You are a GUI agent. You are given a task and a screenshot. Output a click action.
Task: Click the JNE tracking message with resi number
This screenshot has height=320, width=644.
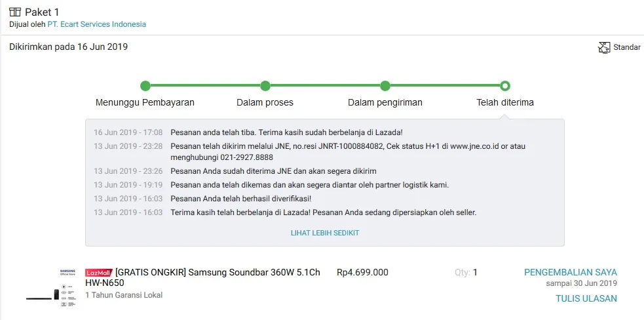coord(347,151)
